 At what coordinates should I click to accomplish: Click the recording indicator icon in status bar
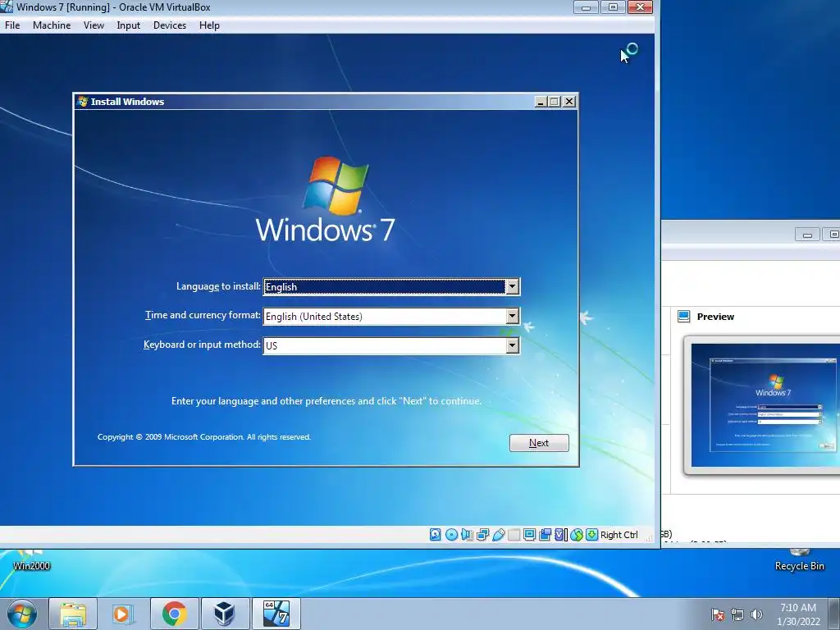click(x=545, y=535)
